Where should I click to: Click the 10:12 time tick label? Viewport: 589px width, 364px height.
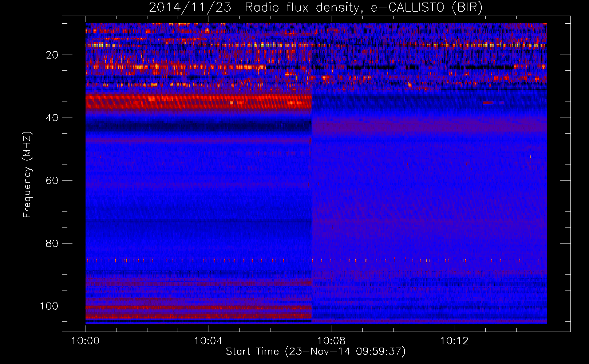[x=454, y=341]
